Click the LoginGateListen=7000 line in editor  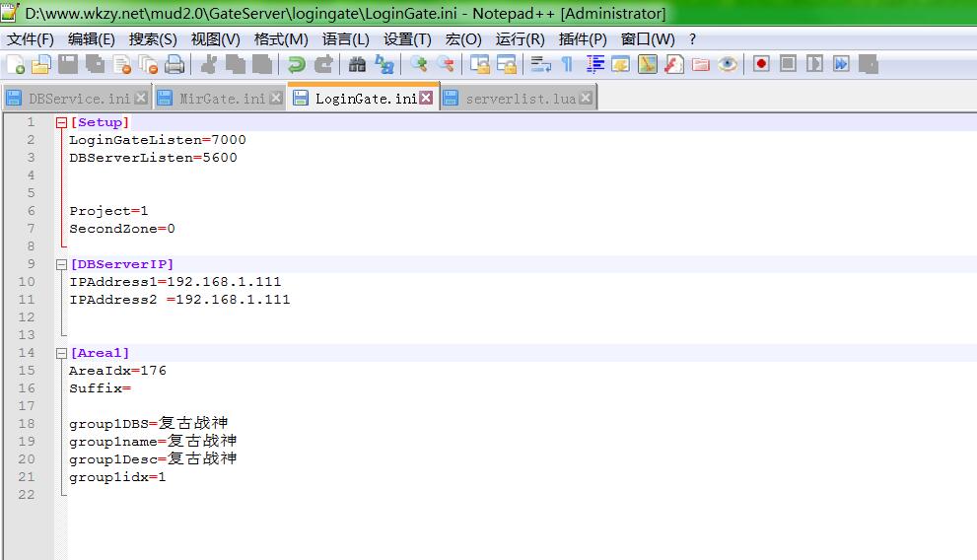click(158, 140)
